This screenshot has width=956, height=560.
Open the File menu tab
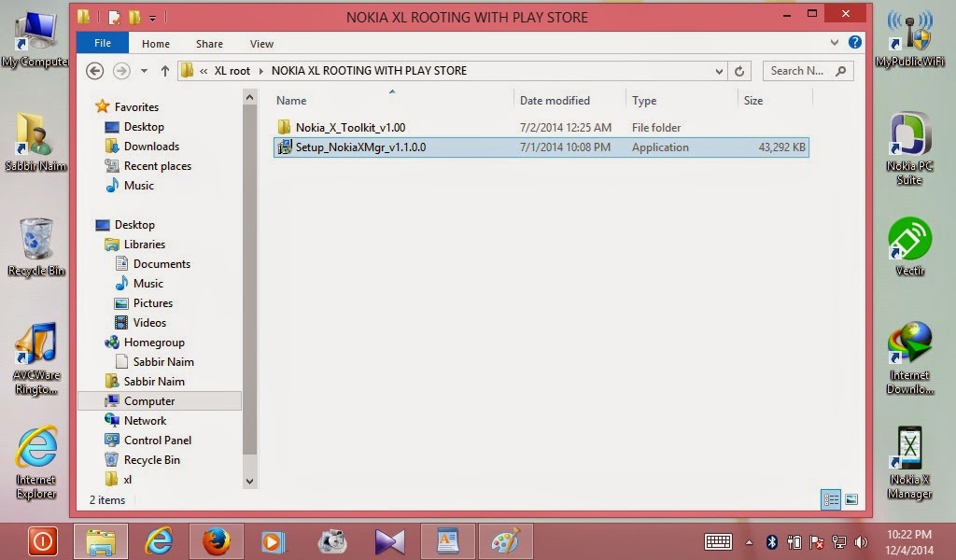(x=103, y=43)
